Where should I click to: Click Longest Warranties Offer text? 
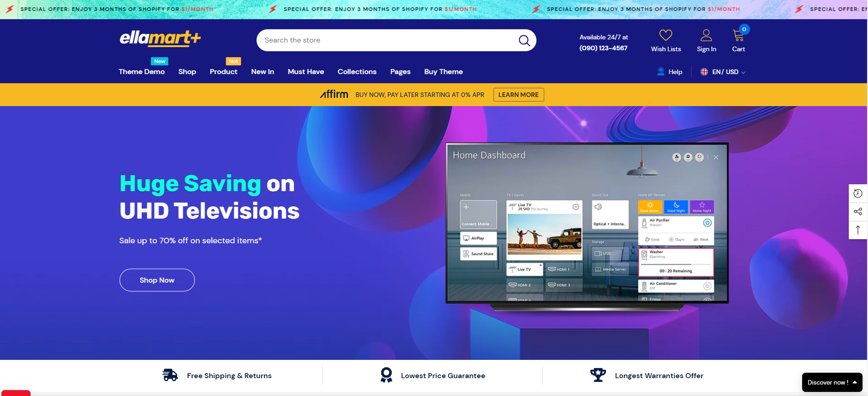point(659,375)
